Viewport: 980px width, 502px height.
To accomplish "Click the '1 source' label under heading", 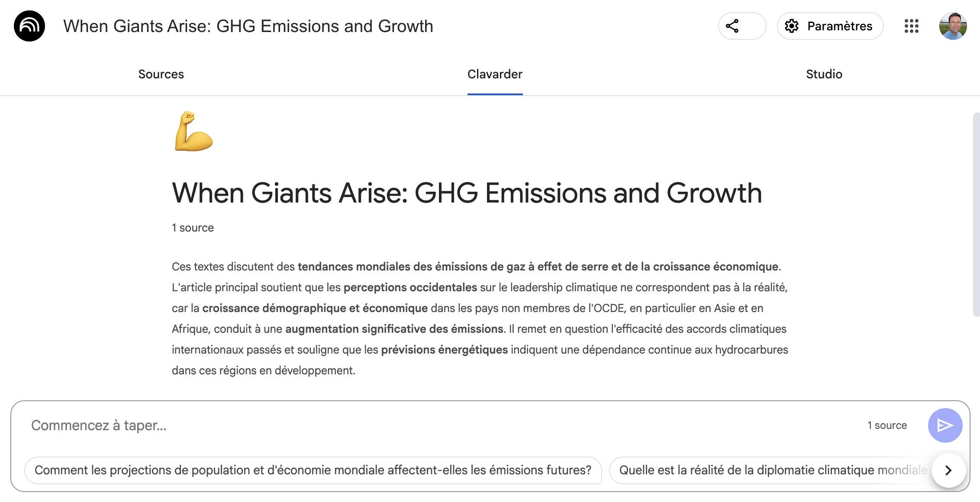I will 193,228.
